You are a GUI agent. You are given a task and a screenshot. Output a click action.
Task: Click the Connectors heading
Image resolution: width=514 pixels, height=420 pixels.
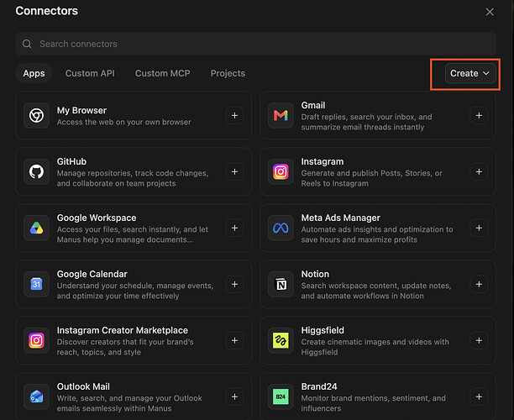click(46, 11)
